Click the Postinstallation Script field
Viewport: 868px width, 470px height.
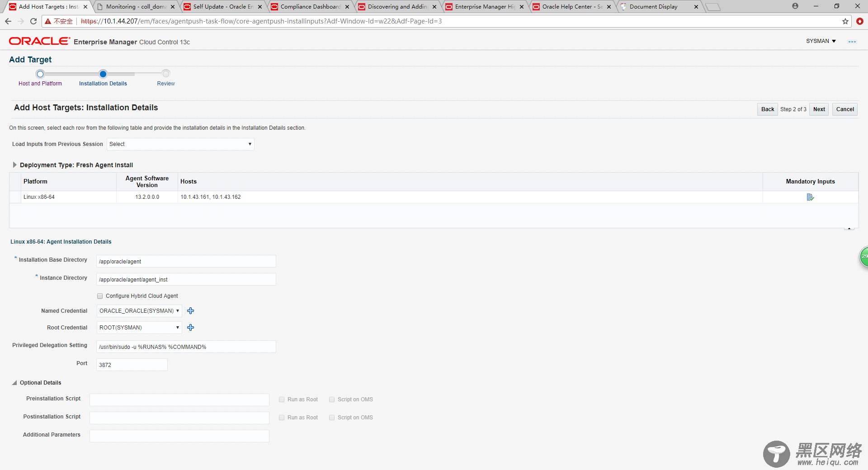tap(179, 418)
